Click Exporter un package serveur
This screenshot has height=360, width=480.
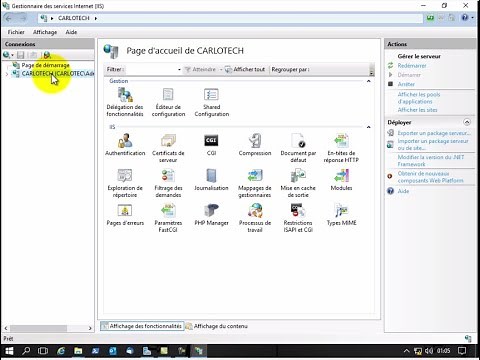point(434,133)
